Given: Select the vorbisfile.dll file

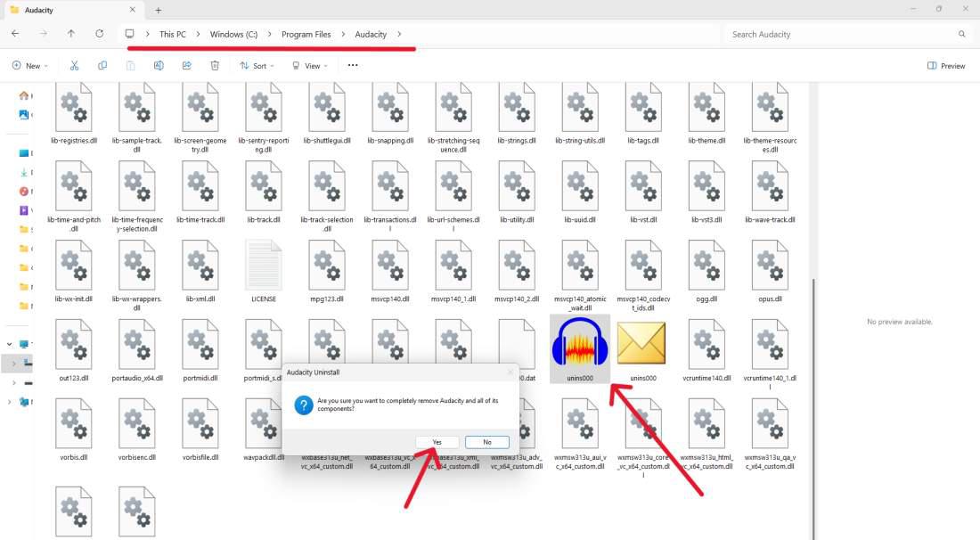Looking at the screenshot, I should point(200,430).
